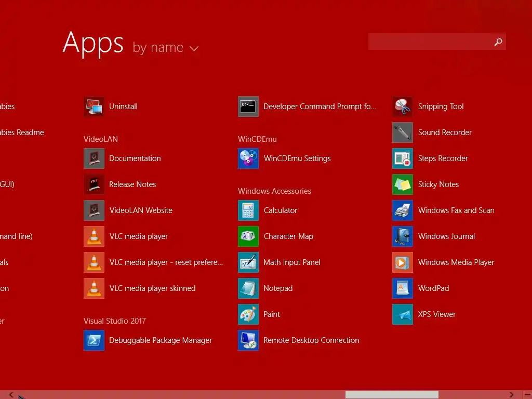Expand the 'by name' sort dropdown
532x399 pixels.
click(x=165, y=48)
